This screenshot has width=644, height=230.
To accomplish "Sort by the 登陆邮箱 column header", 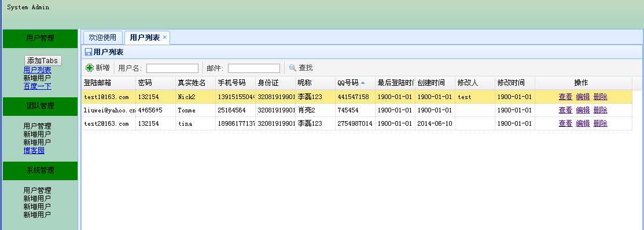I will pos(108,83).
